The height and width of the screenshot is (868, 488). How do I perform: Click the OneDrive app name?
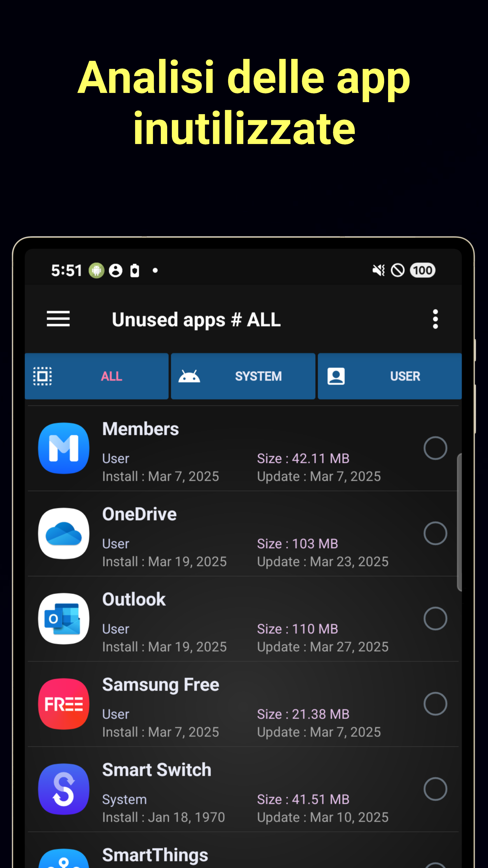coord(139,514)
